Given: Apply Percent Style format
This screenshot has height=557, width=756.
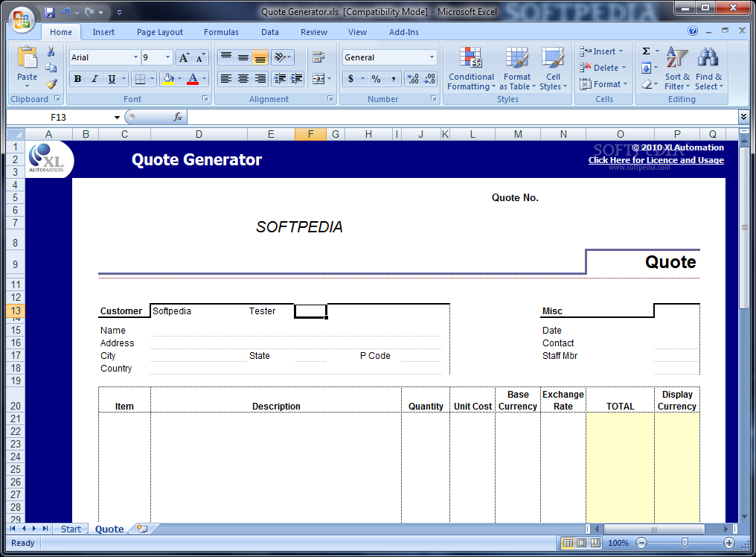Looking at the screenshot, I should coord(376,79).
